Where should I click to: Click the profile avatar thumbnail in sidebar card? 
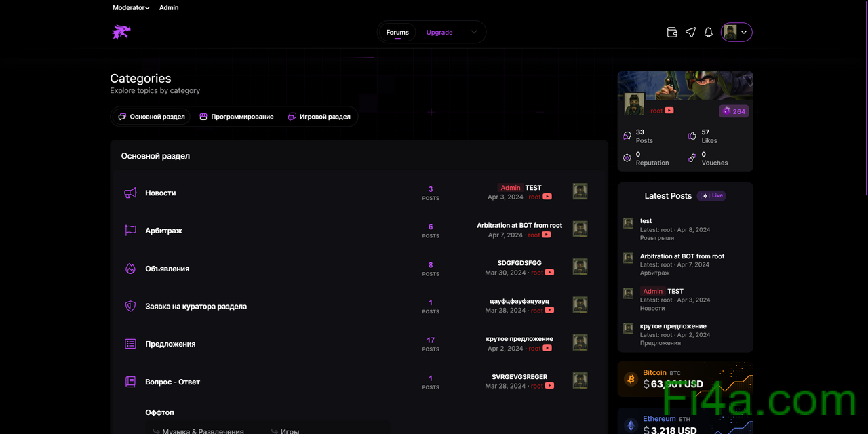pos(634,104)
